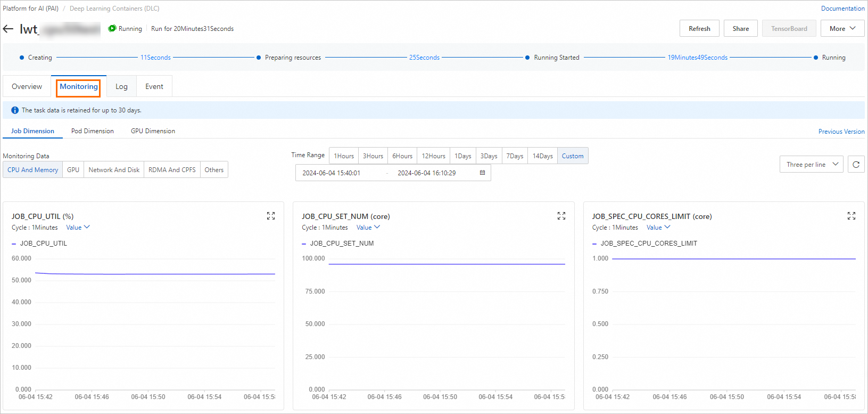Select GPU monitoring data

point(73,170)
